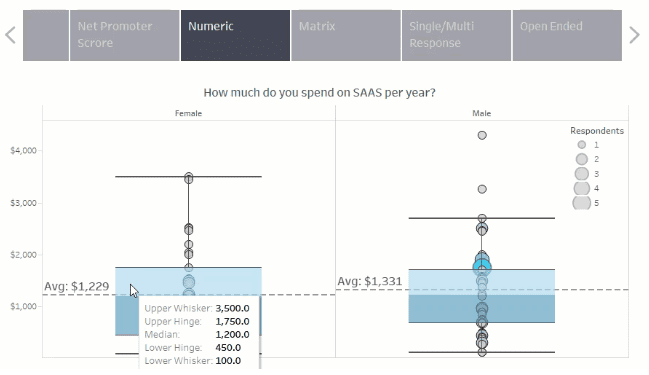The width and height of the screenshot is (649, 375).
Task: Click the right arrow to next tabs
Action: 634,35
